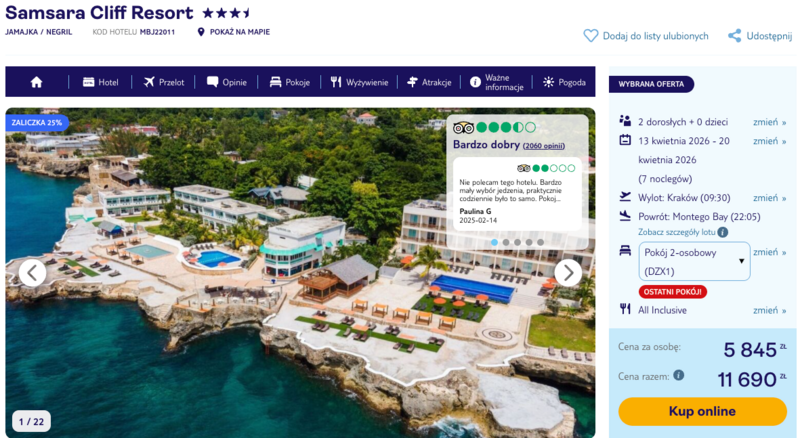Click the map pin icon Pokaż na mapie
800x438 pixels.
[x=201, y=32]
